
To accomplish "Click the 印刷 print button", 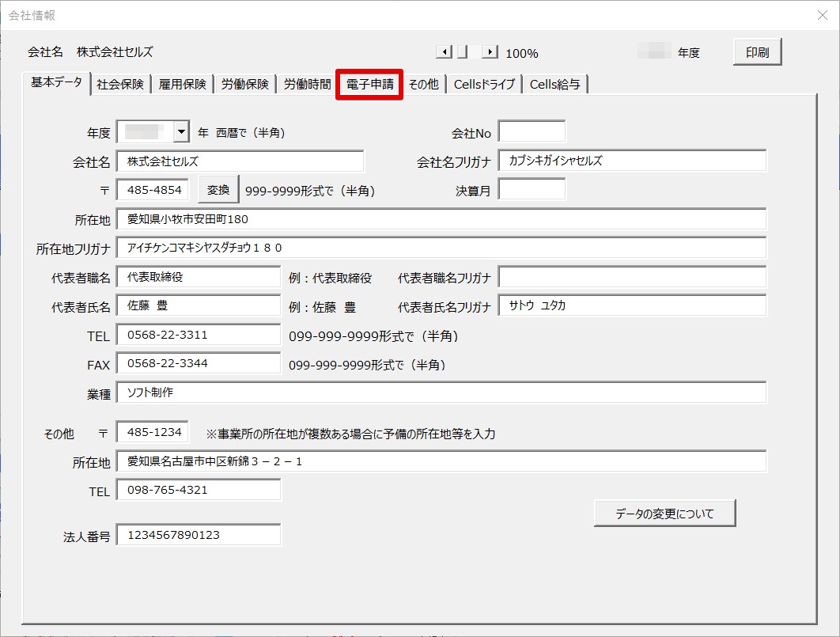I will tap(756, 51).
